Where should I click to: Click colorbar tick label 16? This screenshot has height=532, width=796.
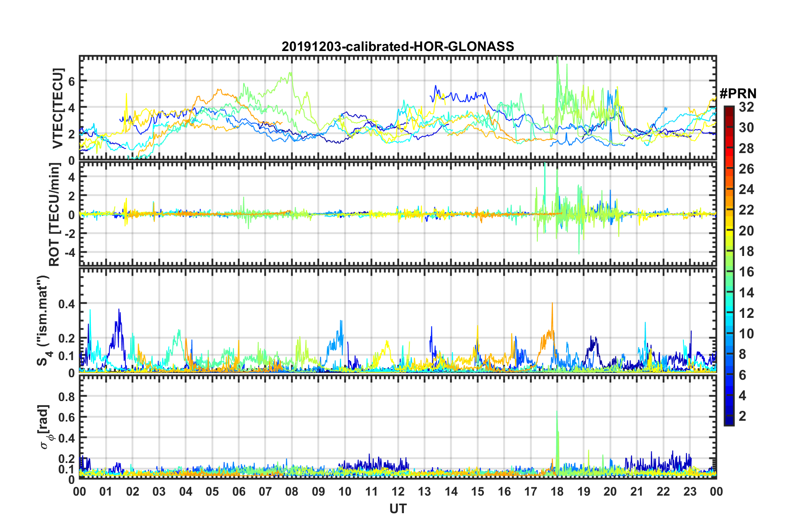pyautogui.click(x=746, y=272)
